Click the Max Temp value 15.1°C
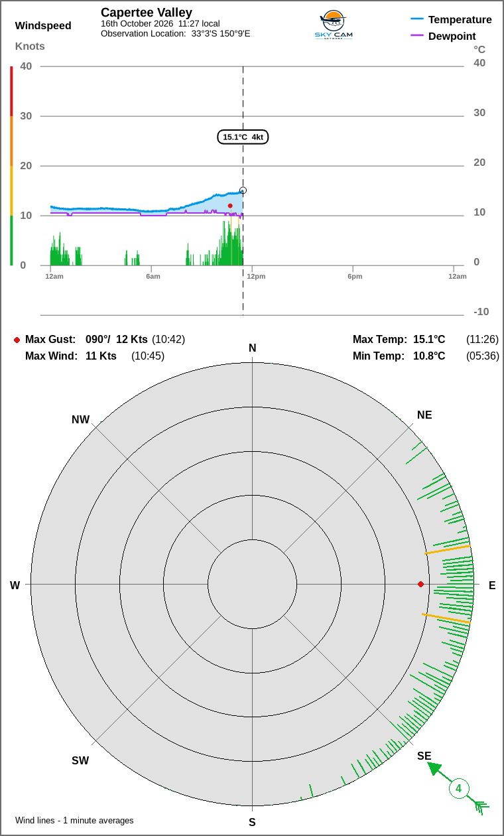This screenshot has height=836, width=504. point(429,340)
